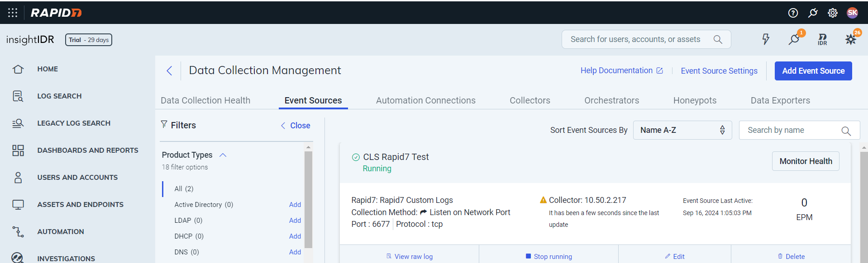Add the DHCP filter
The height and width of the screenshot is (263, 868).
295,236
